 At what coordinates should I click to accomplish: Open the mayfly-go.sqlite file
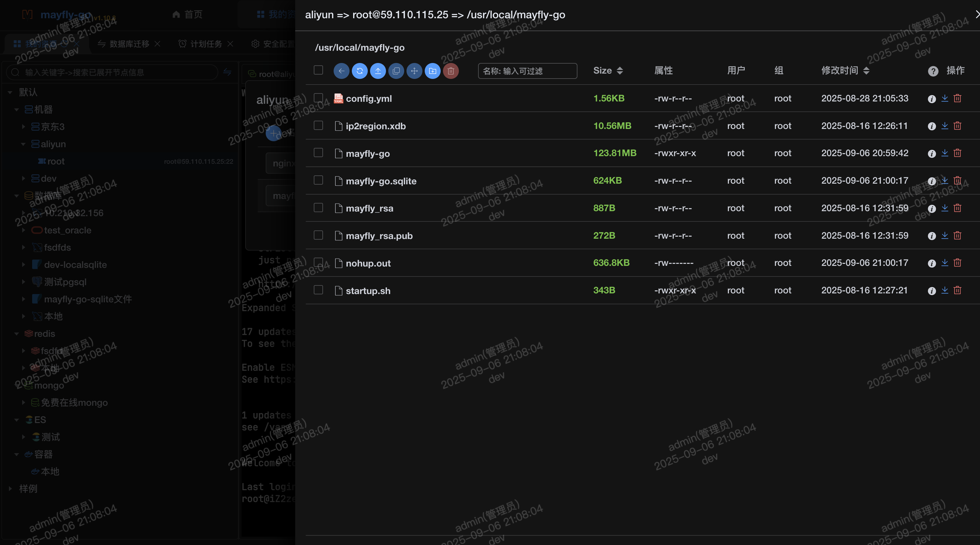pos(381,181)
